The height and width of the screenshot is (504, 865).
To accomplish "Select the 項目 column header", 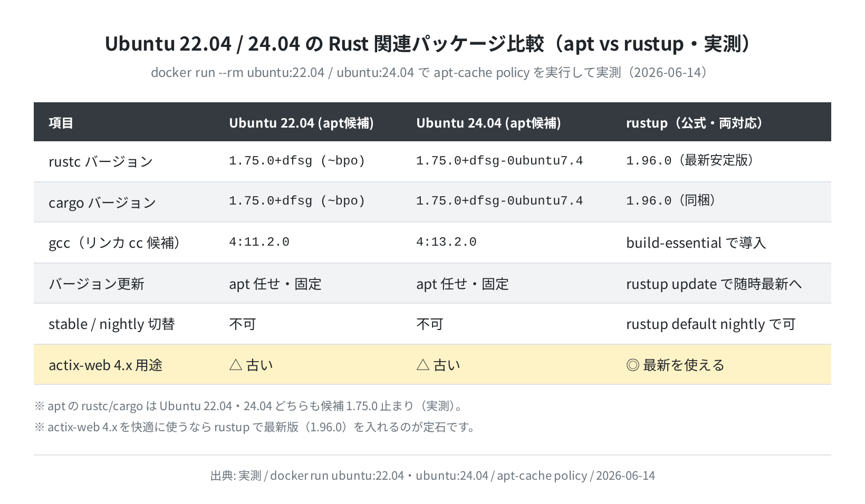I will tap(61, 123).
